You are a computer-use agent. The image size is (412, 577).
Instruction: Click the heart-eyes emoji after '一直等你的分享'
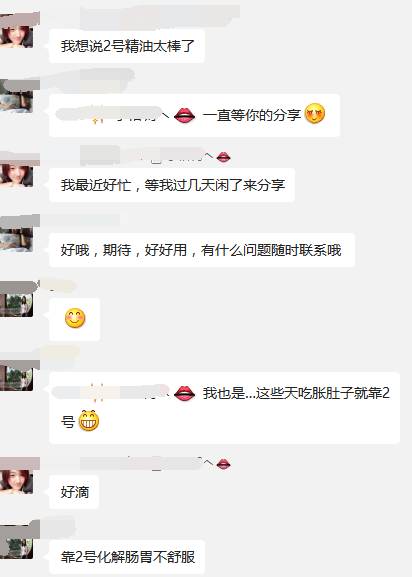click(315, 113)
